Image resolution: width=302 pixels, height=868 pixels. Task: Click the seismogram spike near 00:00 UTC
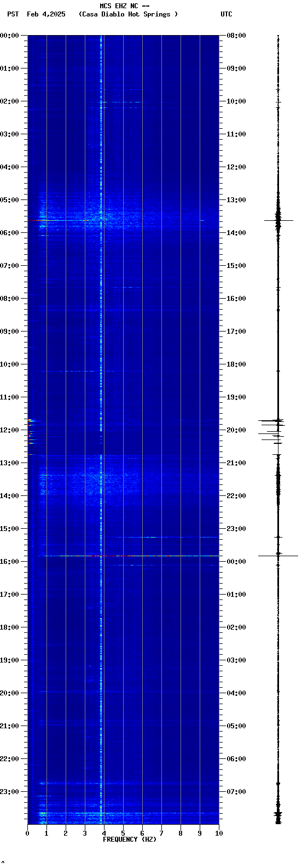278,556
